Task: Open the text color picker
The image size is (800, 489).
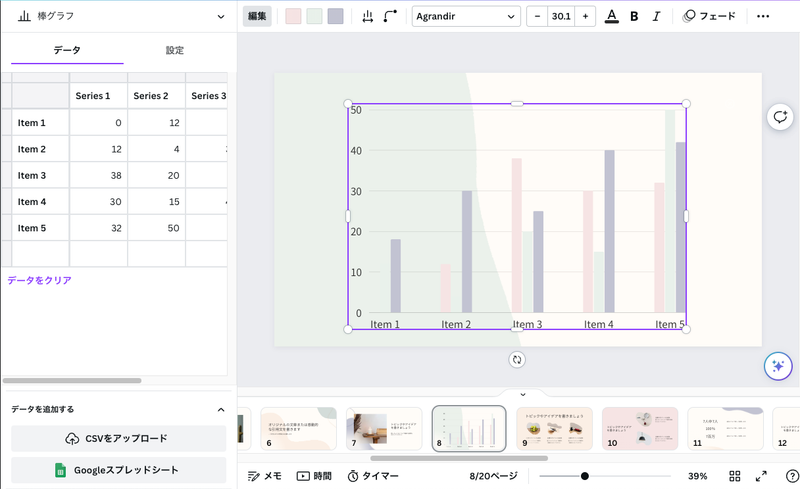Action: 611,16
